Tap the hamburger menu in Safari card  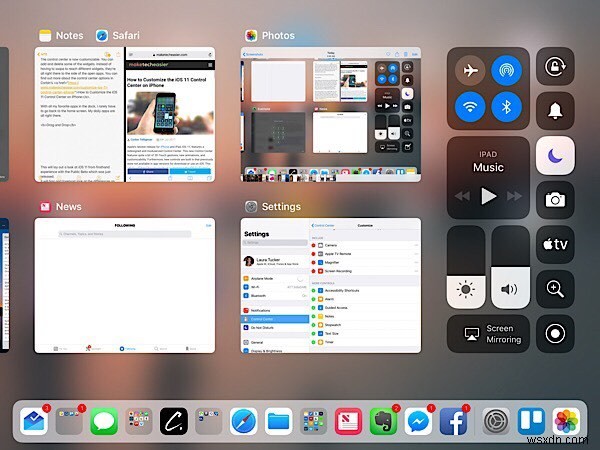coord(210,65)
